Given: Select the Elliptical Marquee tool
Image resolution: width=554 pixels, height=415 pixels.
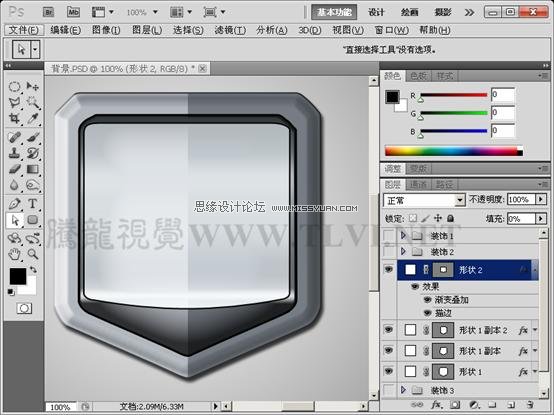Looking at the screenshot, I should [x=14, y=86].
